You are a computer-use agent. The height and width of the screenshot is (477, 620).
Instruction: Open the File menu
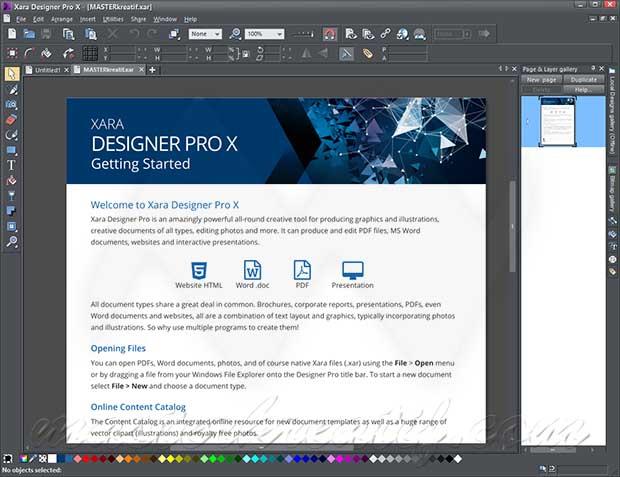[21, 19]
